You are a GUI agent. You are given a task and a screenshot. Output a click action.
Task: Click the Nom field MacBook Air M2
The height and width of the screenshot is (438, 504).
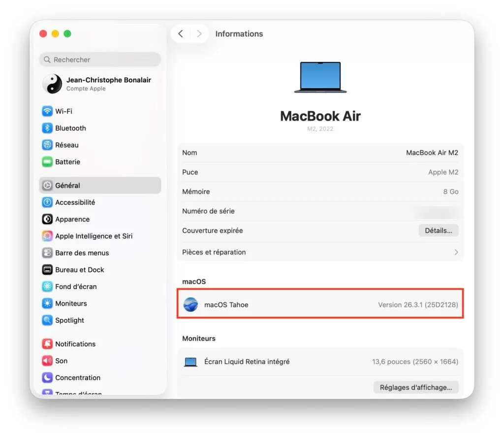[432, 153]
